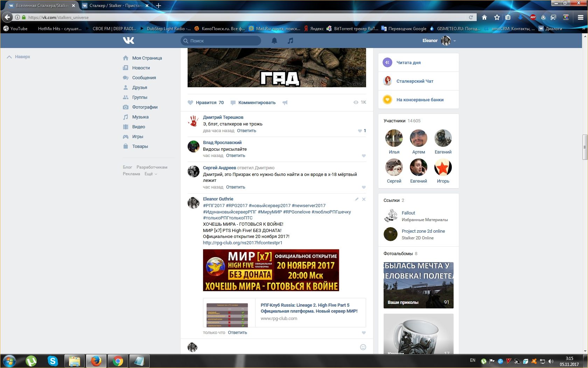The height and width of the screenshot is (368, 588).
Task: Click Комментировать under the post
Action: tap(253, 103)
